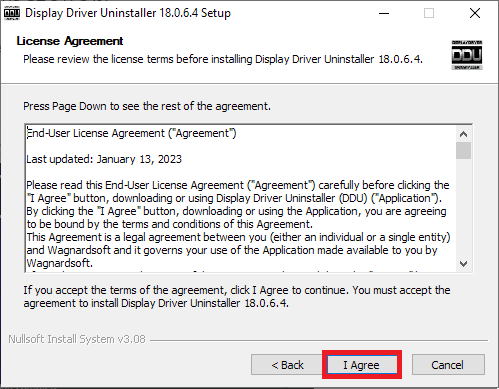Click the license scrollbar down arrow

pyautogui.click(x=463, y=264)
